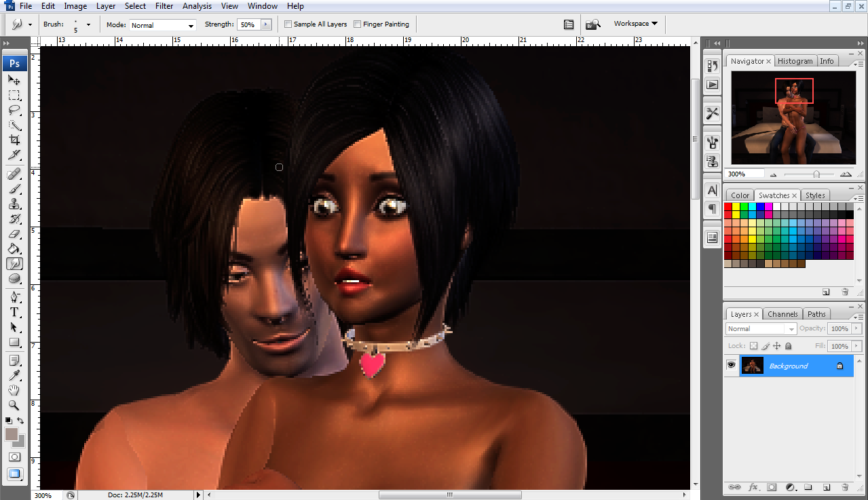Screen dimensions: 868x500
Task: Switch to the Histogram tab
Action: coord(795,61)
